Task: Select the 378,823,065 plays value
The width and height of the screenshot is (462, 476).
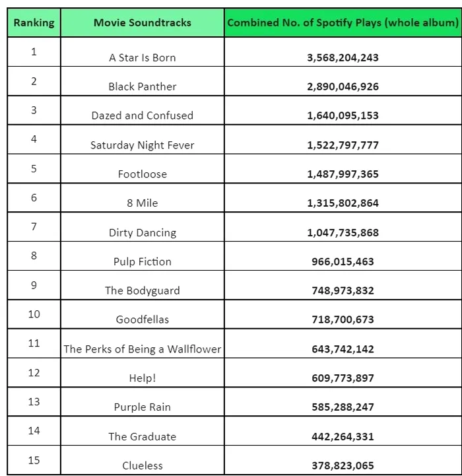Action: 343,465
